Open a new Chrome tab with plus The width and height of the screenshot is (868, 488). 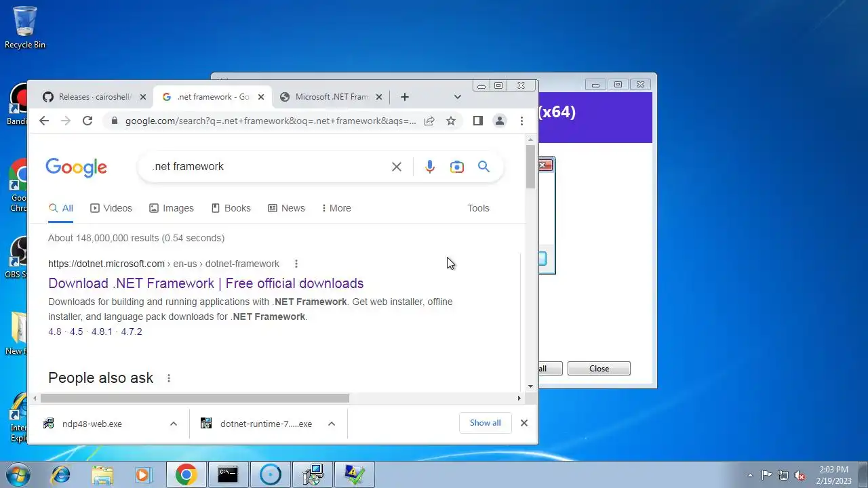point(405,97)
